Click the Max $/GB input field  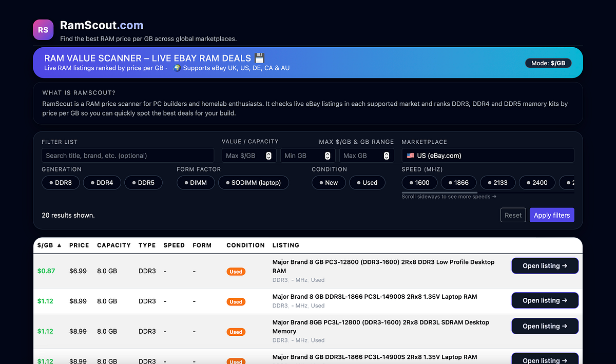point(249,156)
